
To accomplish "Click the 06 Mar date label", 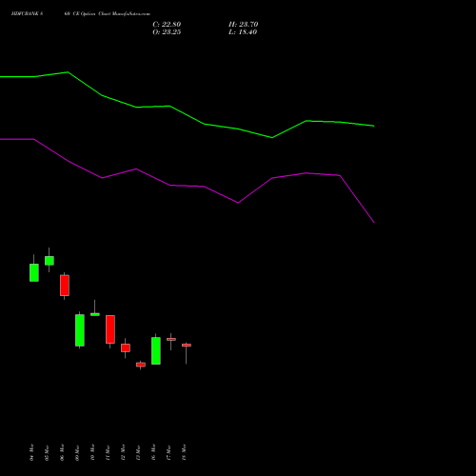I will coord(62,452).
